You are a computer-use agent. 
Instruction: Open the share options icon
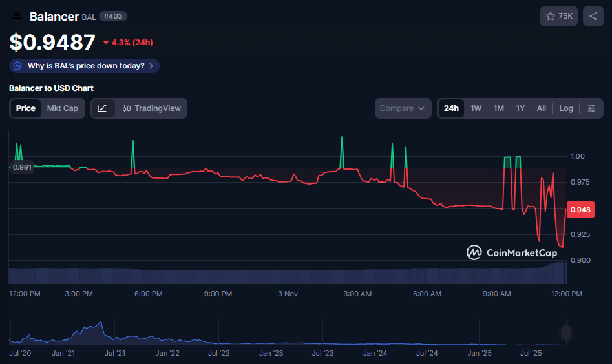[x=593, y=16]
